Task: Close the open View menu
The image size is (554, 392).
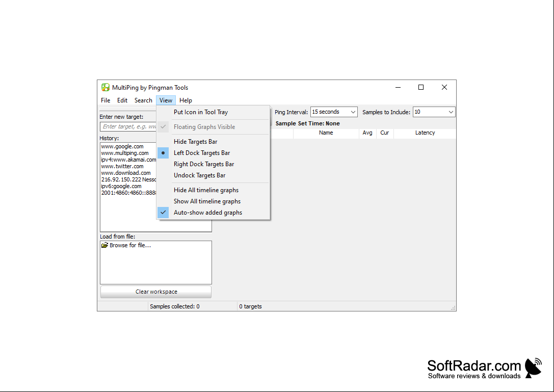Action: tap(166, 100)
